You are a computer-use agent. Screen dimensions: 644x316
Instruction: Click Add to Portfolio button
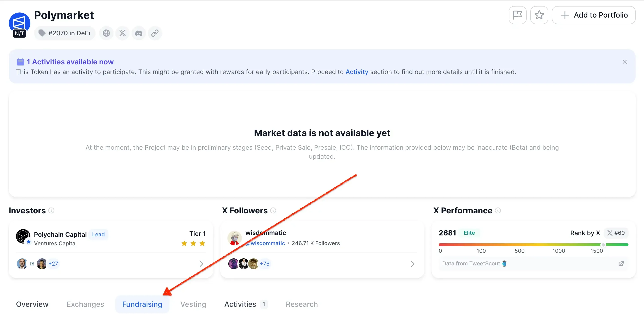click(x=594, y=15)
